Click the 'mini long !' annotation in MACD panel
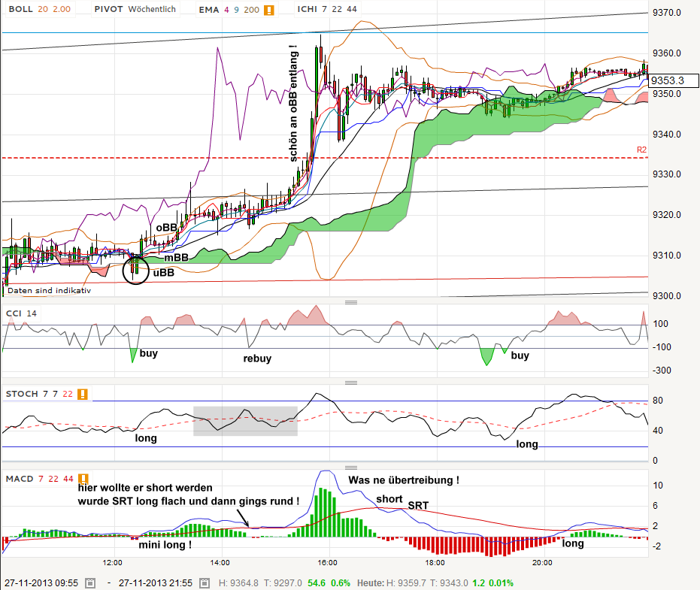 pos(165,545)
